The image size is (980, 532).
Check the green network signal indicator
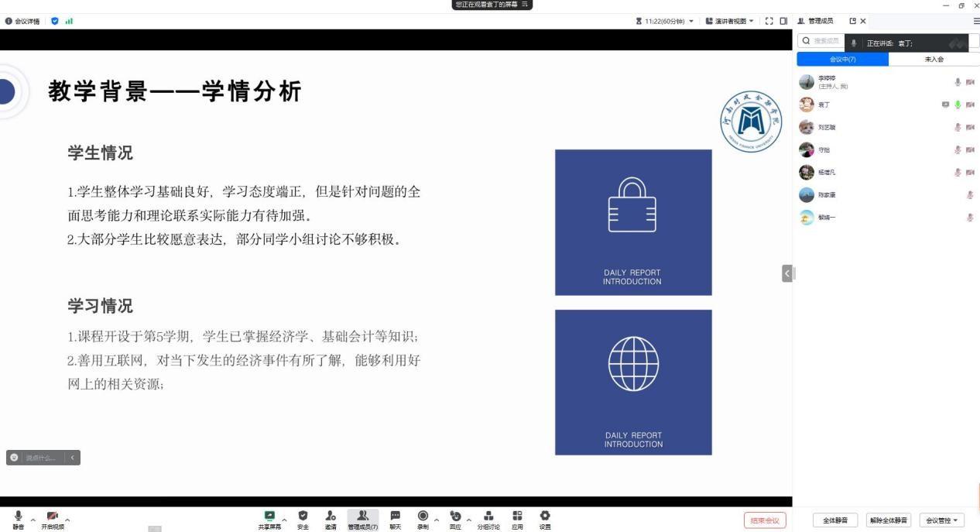point(69,21)
